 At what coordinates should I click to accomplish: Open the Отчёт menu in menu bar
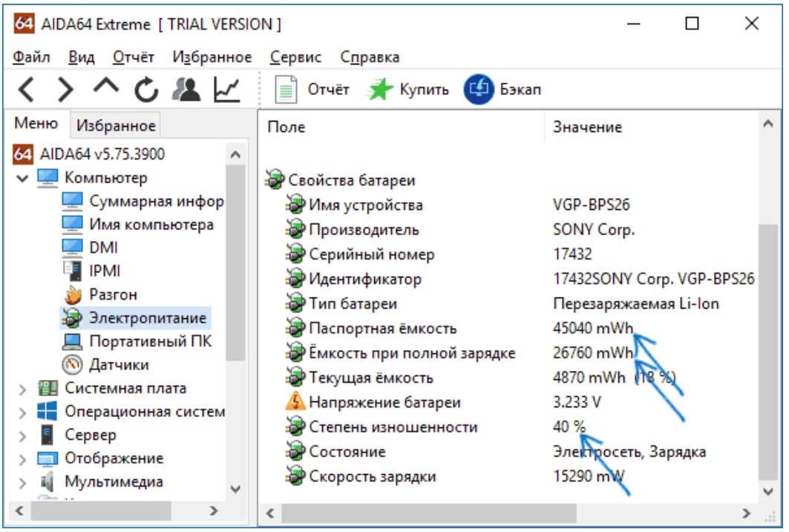[134, 57]
